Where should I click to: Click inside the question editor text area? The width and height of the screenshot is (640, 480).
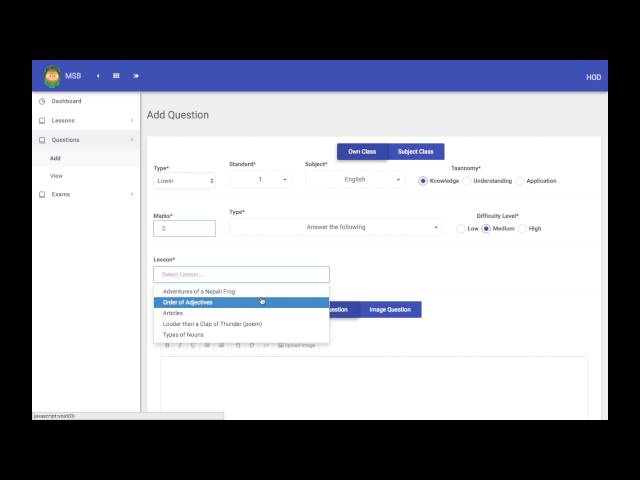[x=373, y=387]
